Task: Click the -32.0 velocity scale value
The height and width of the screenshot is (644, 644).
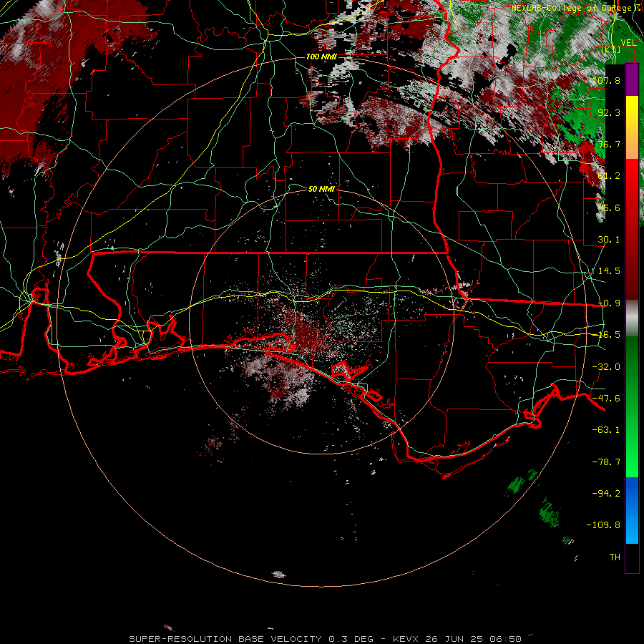Action: 606,367
